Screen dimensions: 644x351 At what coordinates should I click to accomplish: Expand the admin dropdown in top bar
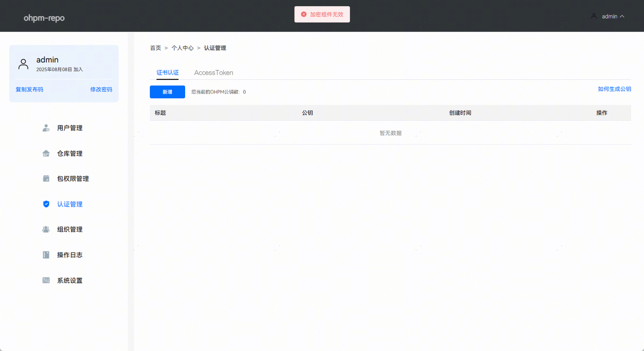point(608,17)
